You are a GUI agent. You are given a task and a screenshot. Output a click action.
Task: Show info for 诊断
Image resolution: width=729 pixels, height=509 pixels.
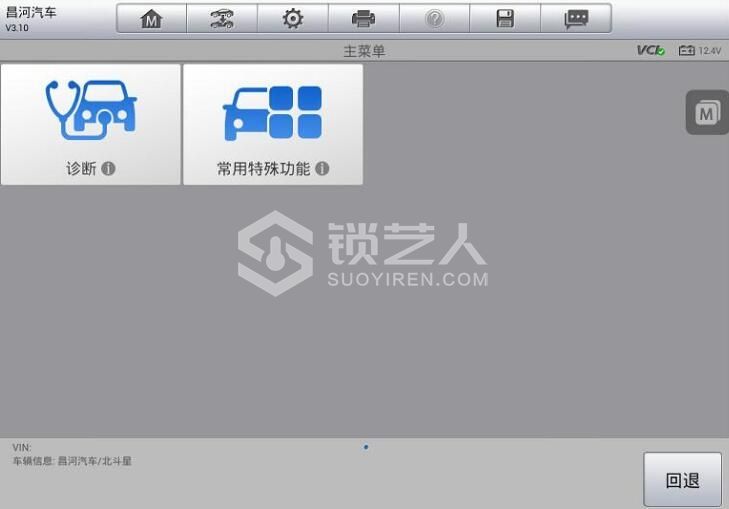pos(108,168)
